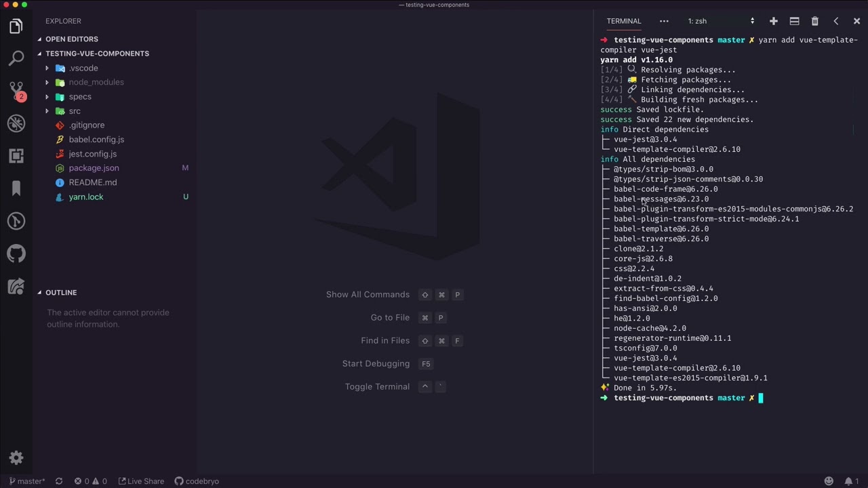
Task: Open the Debug view bug icon
Action: [x=16, y=123]
